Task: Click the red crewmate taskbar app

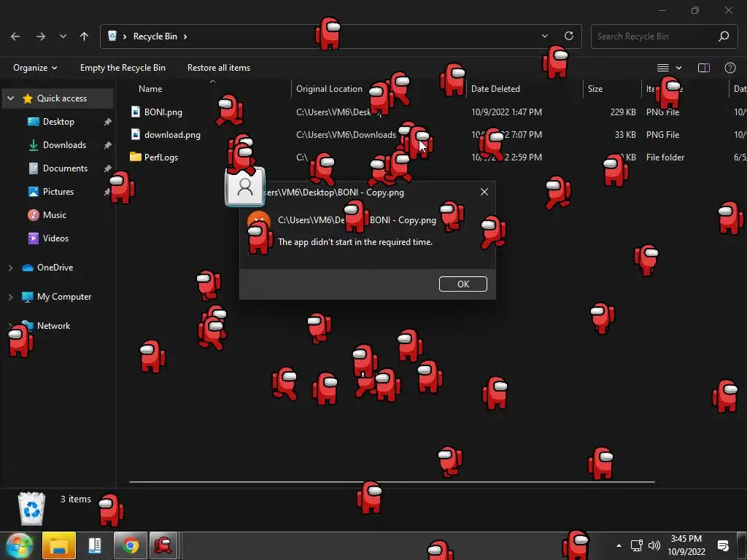Action: tap(163, 545)
